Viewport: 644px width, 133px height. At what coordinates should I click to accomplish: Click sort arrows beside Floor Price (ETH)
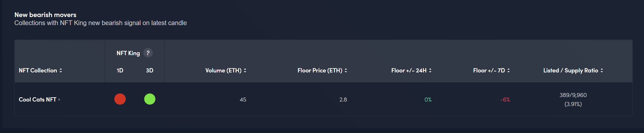tap(346, 71)
